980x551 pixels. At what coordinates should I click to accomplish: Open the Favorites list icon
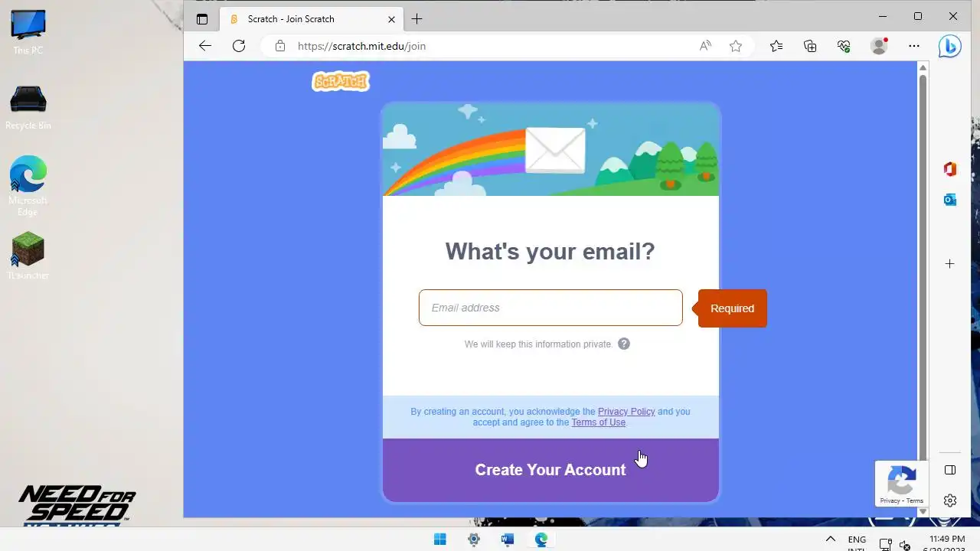click(776, 46)
